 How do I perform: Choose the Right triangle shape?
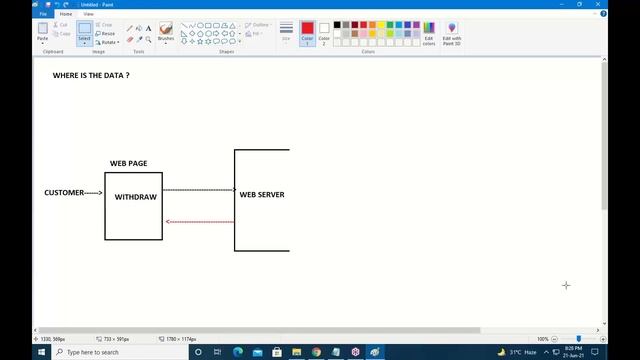[184, 33]
